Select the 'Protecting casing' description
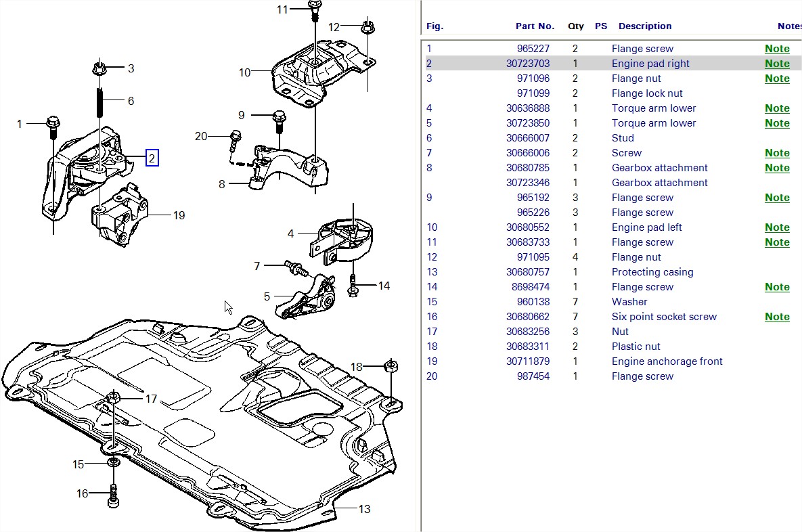This screenshot has height=532, width=802. coord(652,271)
